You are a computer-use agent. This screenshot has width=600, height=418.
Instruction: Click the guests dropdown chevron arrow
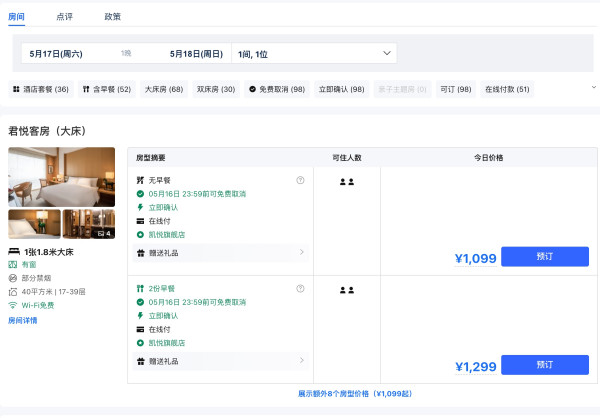coord(387,53)
